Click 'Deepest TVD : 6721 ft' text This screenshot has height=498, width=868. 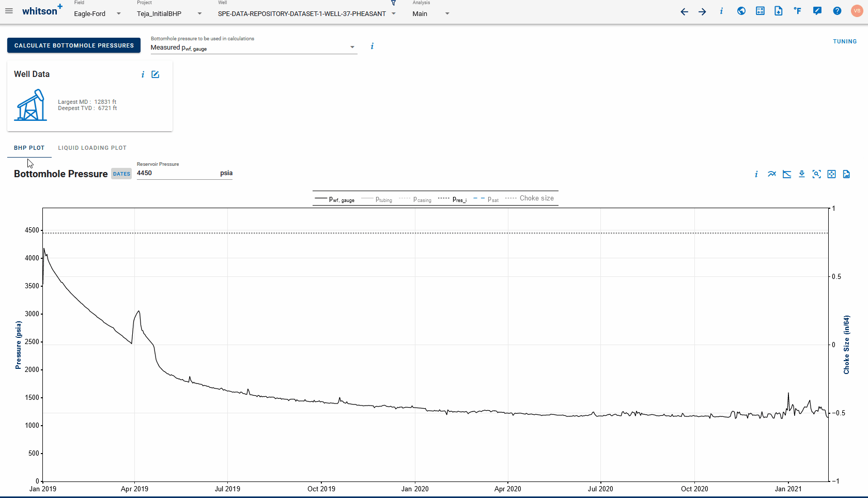point(87,108)
